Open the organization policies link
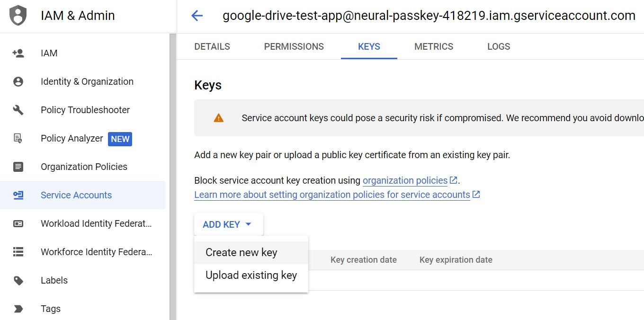Screen dimensions: 644x320 (405, 180)
